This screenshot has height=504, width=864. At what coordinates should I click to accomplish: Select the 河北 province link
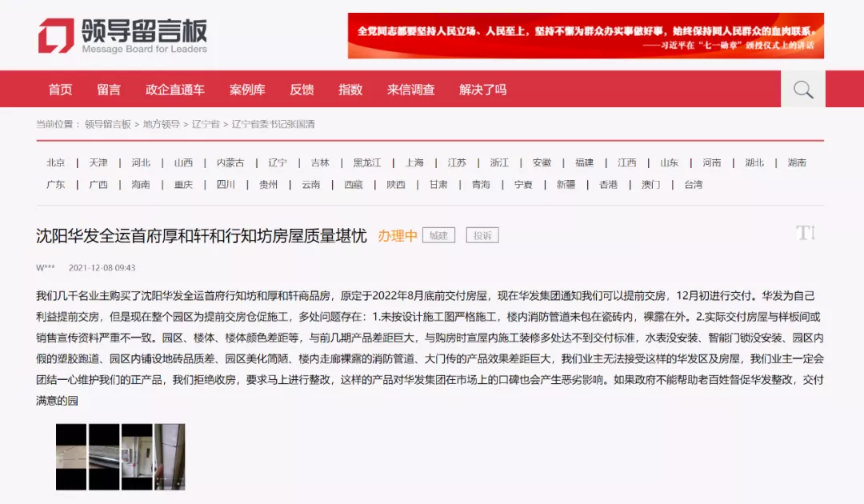coord(141,162)
